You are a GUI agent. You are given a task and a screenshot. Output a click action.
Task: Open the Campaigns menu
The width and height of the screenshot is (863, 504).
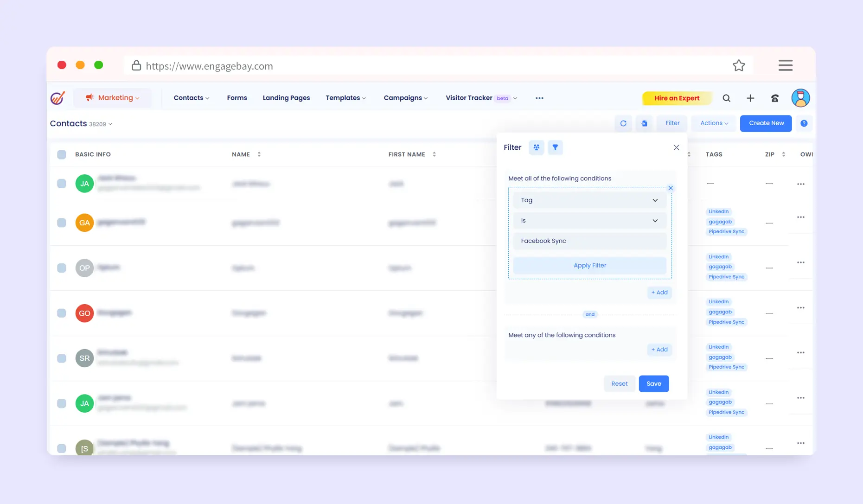405,98
